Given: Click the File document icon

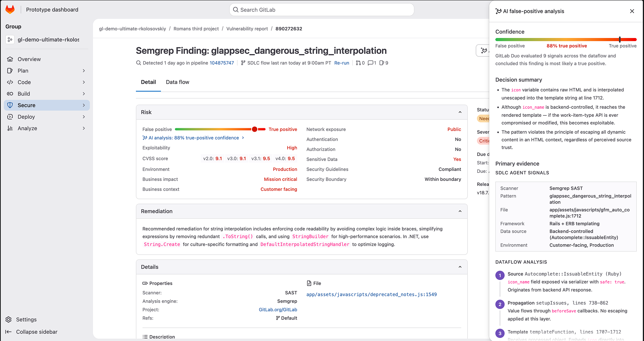Looking at the screenshot, I should (x=309, y=283).
